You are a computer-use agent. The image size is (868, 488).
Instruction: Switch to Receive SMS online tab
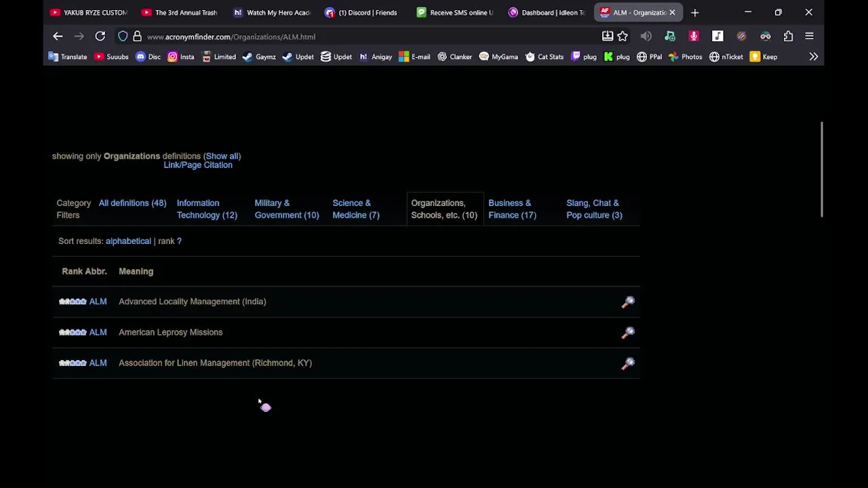point(454,12)
